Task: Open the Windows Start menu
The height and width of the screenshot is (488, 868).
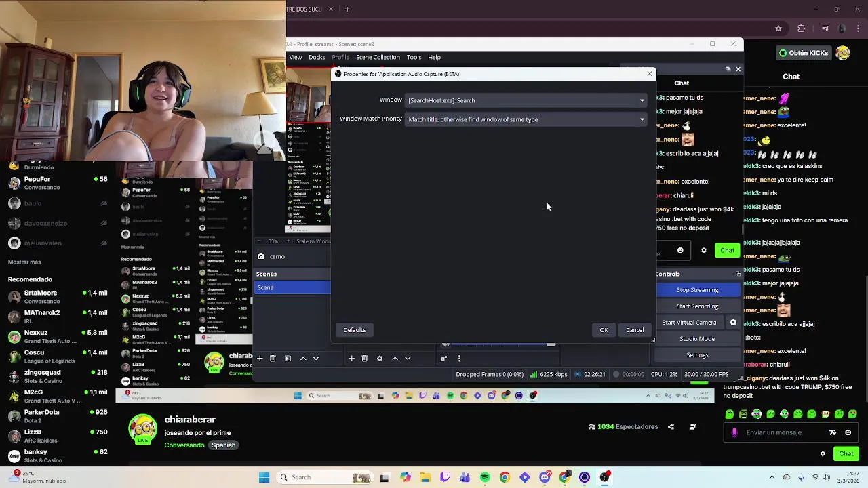Action: pyautogui.click(x=264, y=477)
